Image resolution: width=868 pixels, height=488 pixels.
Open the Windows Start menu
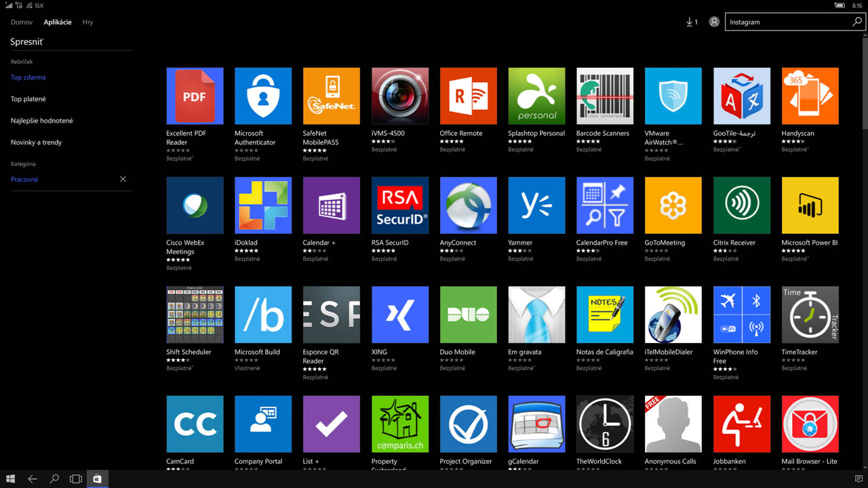tap(10, 479)
